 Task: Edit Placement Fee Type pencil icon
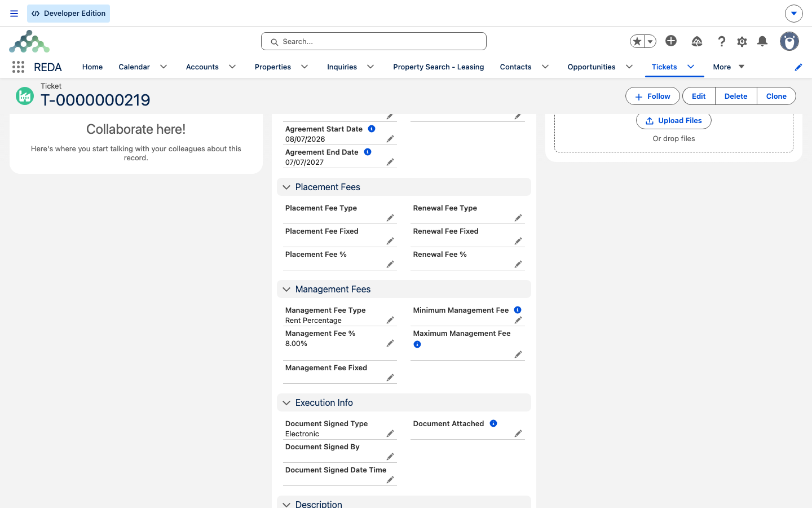tap(390, 218)
